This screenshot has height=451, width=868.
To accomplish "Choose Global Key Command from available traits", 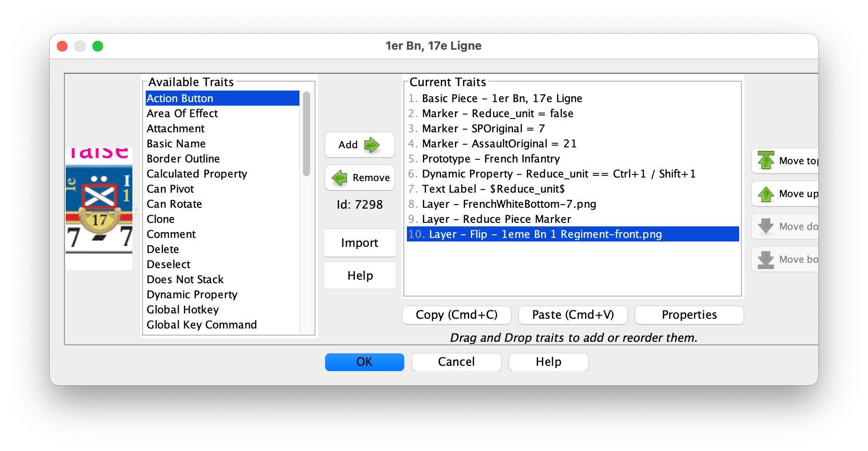I will (202, 325).
